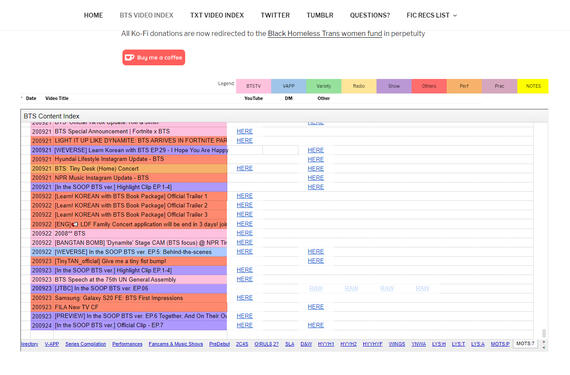Select the active MOTS:7 sheet tab
This screenshot has height=375, width=570.
click(525, 343)
